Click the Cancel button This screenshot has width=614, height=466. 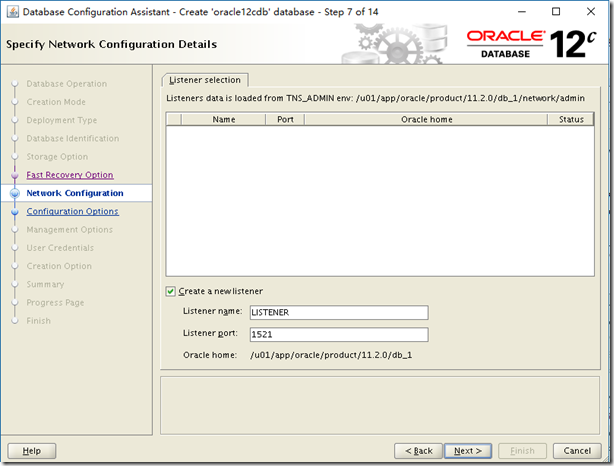coord(577,451)
